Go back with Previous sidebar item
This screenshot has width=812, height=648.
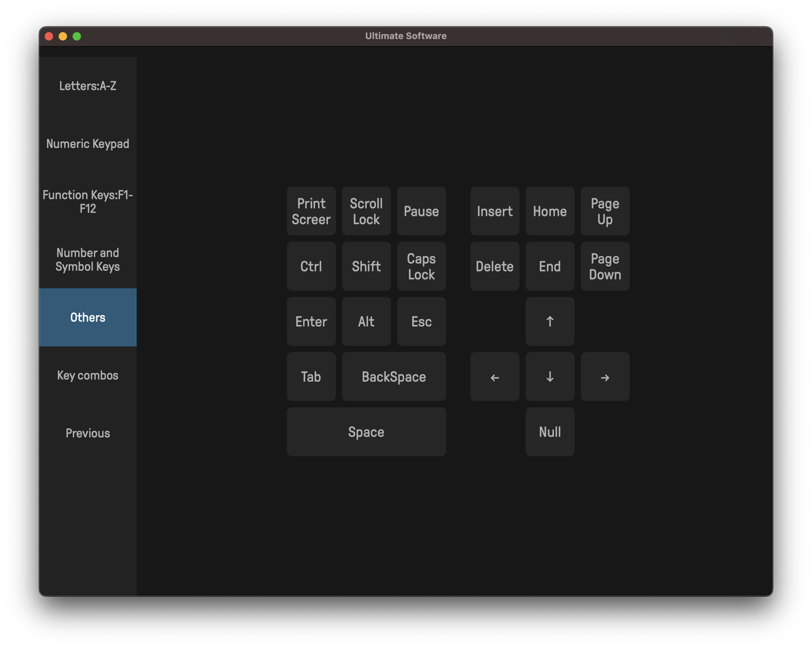88,433
